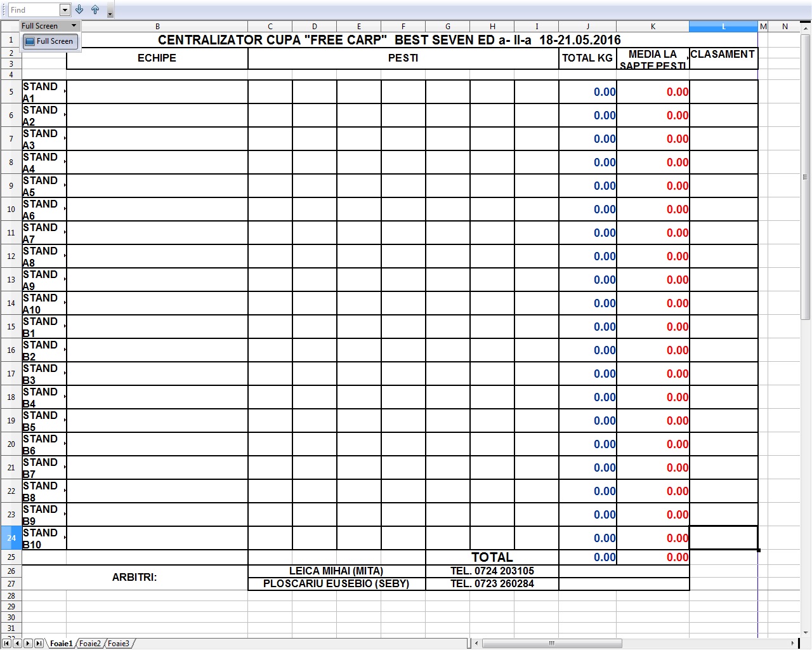Click the horizontal scrollbar thumb

[552, 644]
